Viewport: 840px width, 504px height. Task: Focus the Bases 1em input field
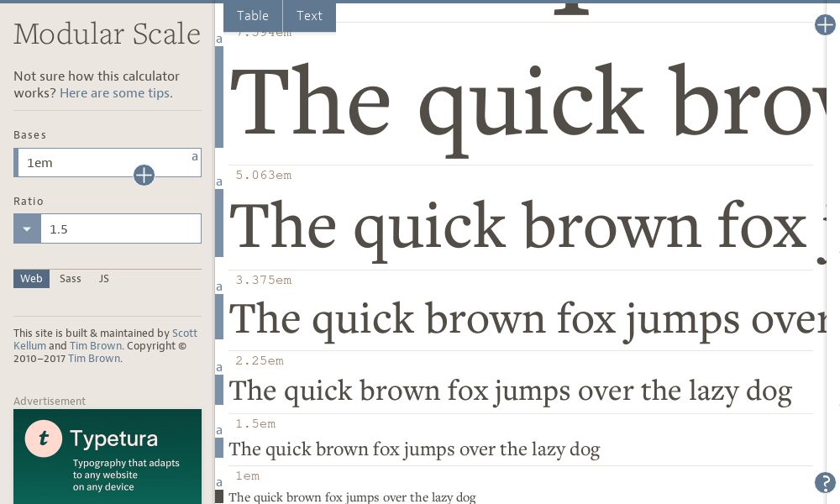click(101, 163)
